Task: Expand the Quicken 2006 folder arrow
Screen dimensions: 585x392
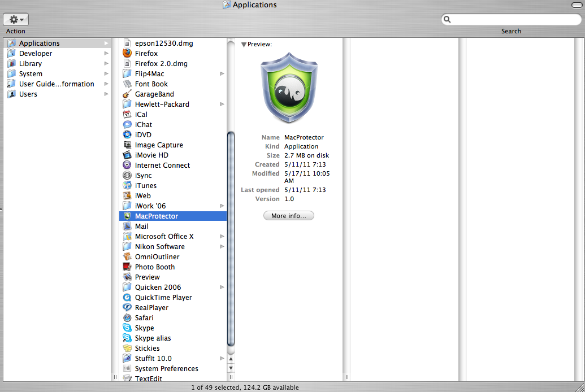Action: click(x=222, y=287)
